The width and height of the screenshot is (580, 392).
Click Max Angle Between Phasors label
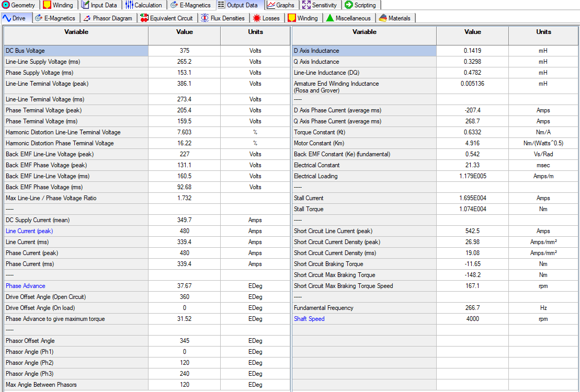pyautogui.click(x=41, y=385)
